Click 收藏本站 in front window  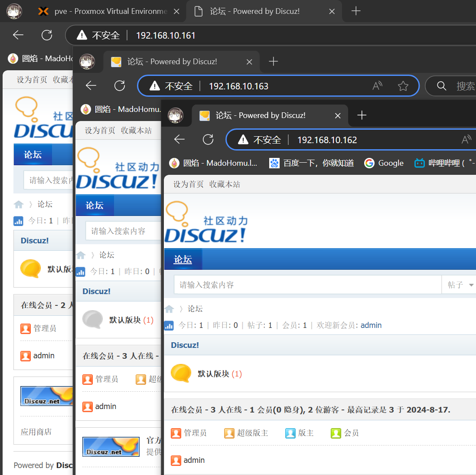225,184
